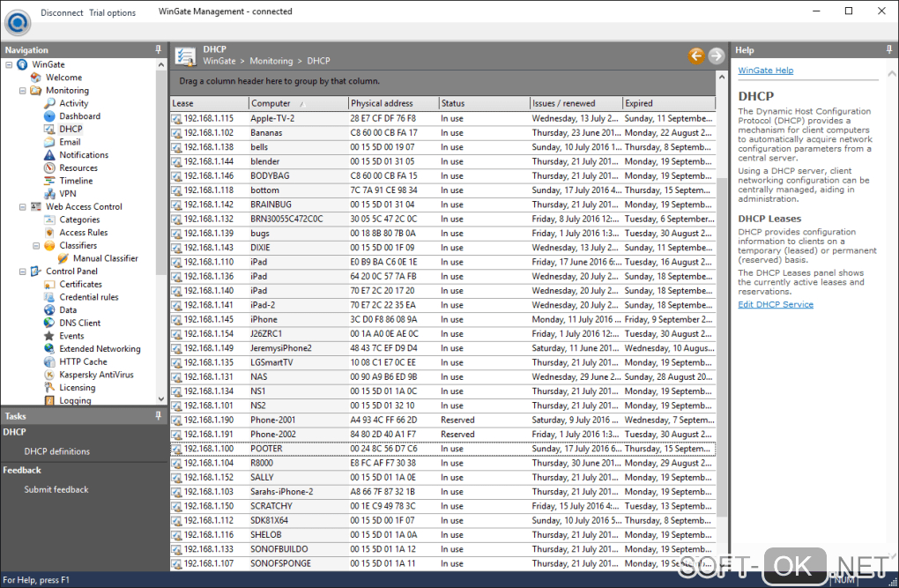Select the lease row for Apple-TV-2
This screenshot has width=899, height=588.
[x=442, y=118]
